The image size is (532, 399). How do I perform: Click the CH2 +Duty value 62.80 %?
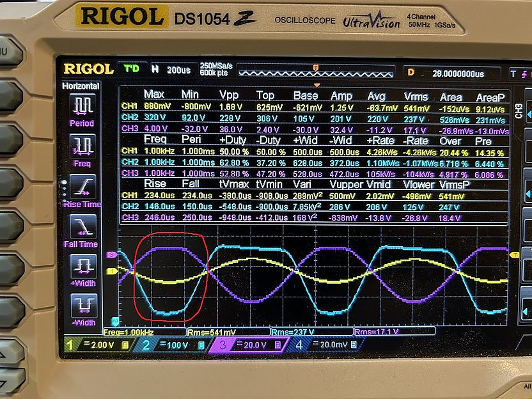click(x=234, y=163)
